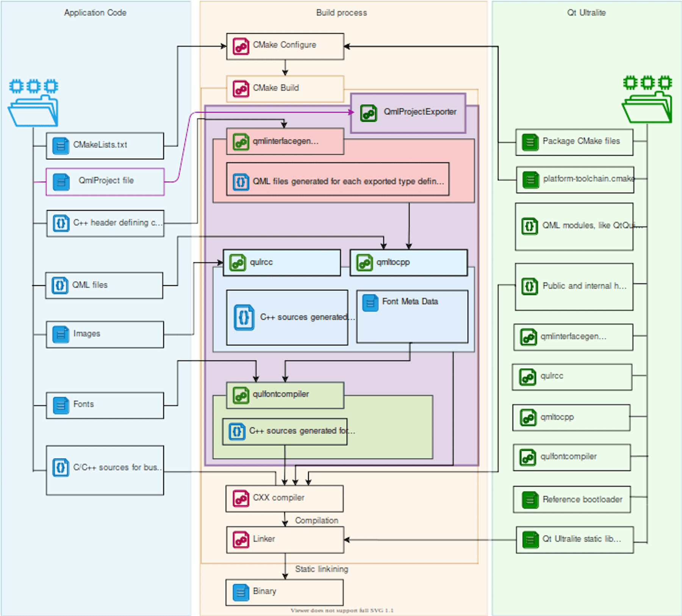Click the Binary file icon

pyautogui.click(x=241, y=592)
